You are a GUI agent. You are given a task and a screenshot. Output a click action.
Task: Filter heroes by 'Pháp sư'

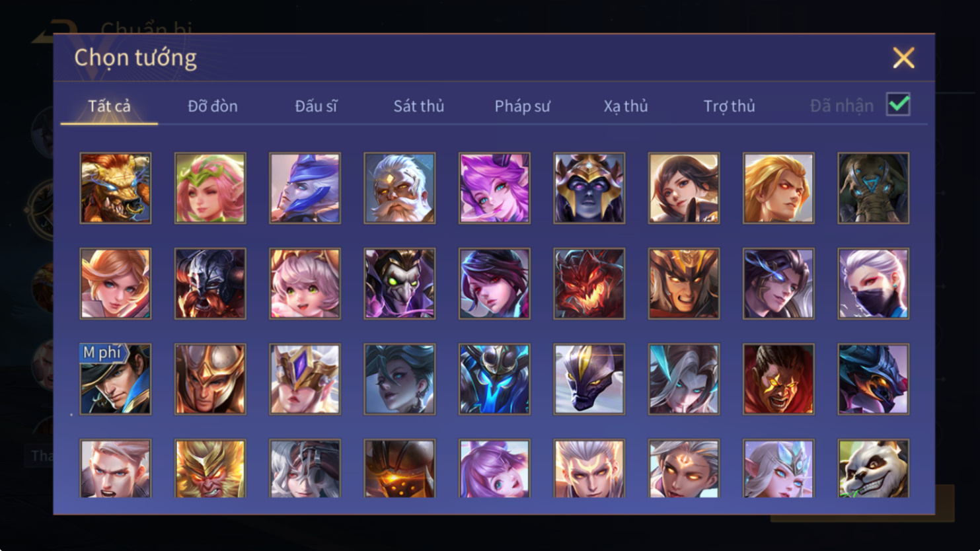point(522,106)
